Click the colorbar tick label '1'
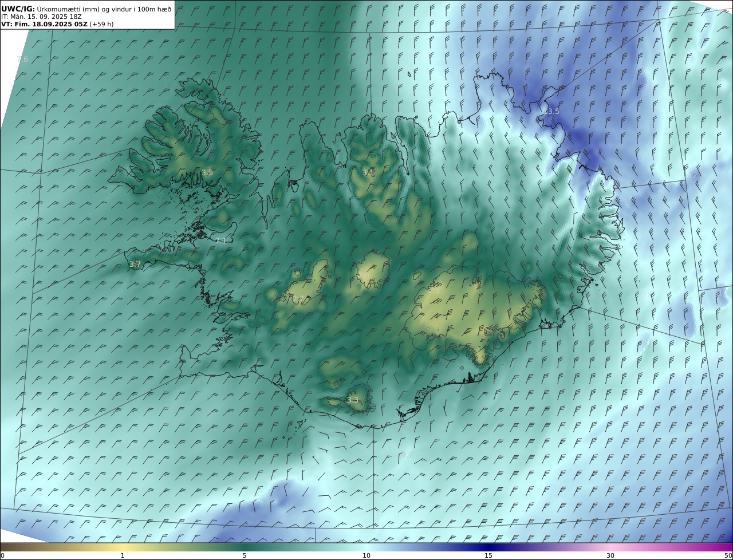The image size is (733, 560). coord(123,555)
